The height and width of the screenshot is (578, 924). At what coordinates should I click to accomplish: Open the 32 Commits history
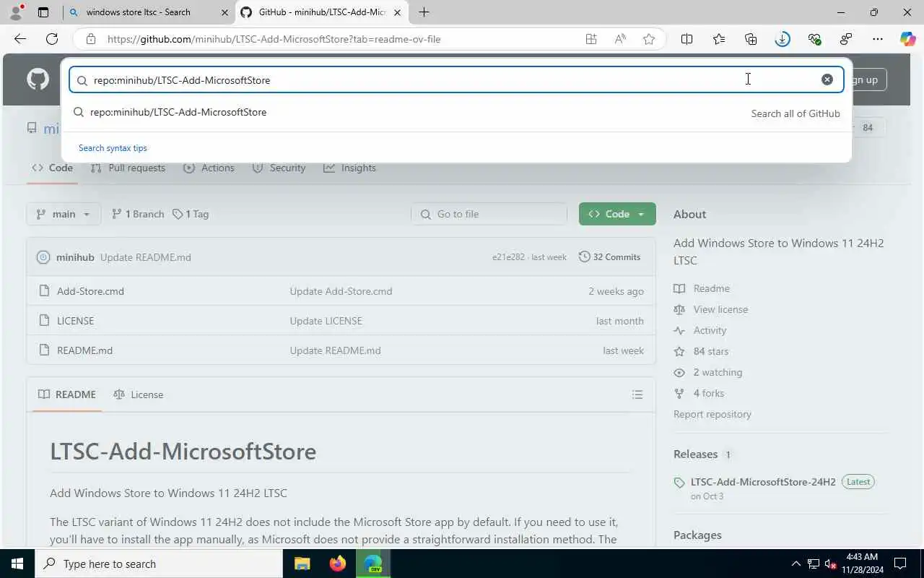(x=610, y=257)
